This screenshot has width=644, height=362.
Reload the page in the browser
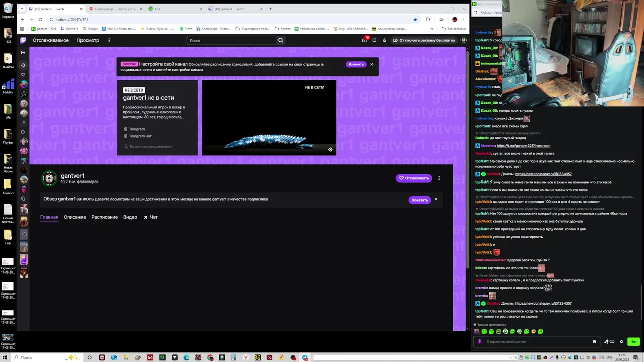click(40, 19)
